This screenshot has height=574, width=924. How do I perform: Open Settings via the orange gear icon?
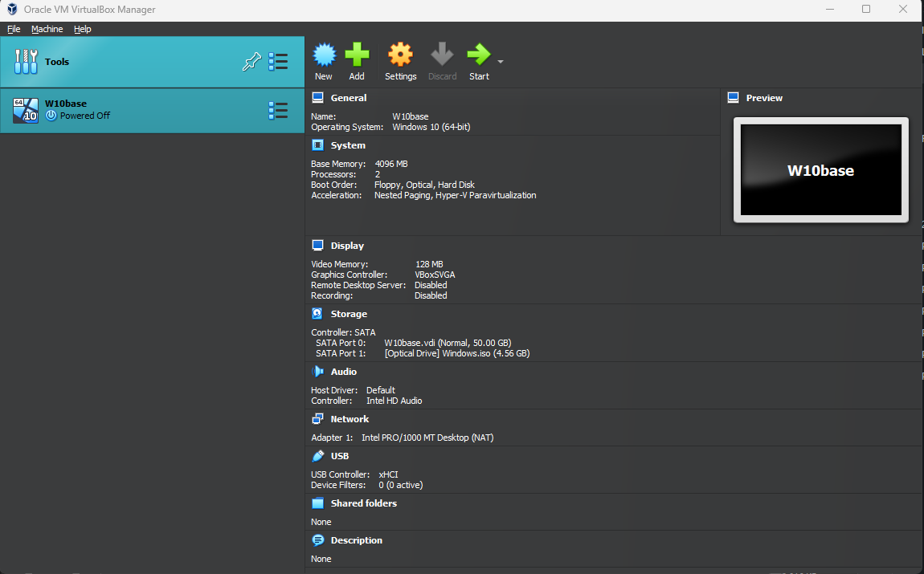point(400,55)
